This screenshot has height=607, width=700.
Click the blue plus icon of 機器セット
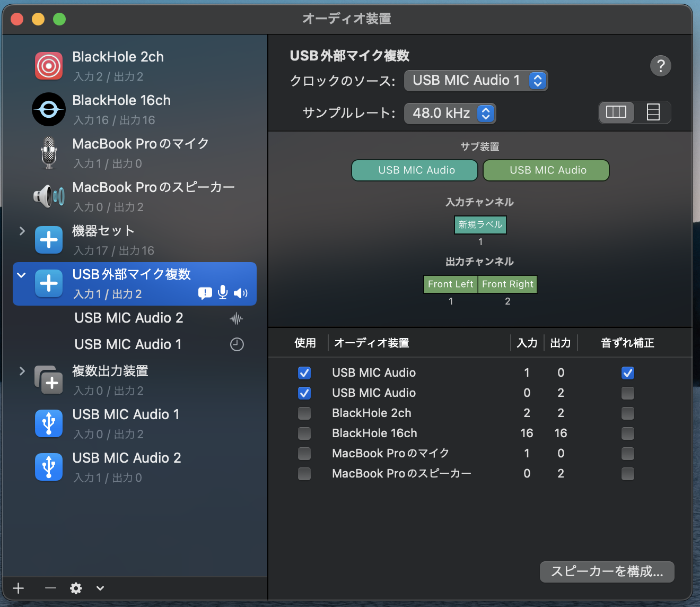[x=49, y=240]
